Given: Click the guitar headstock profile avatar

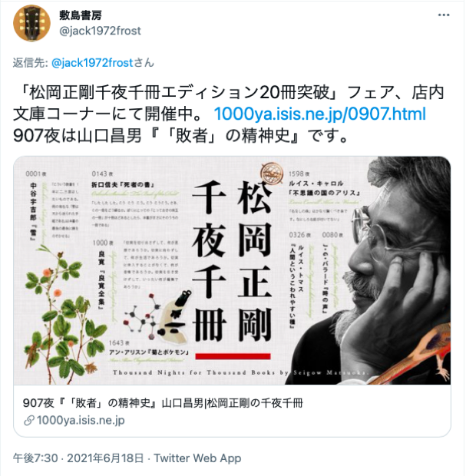Looking at the screenshot, I should [x=31, y=23].
